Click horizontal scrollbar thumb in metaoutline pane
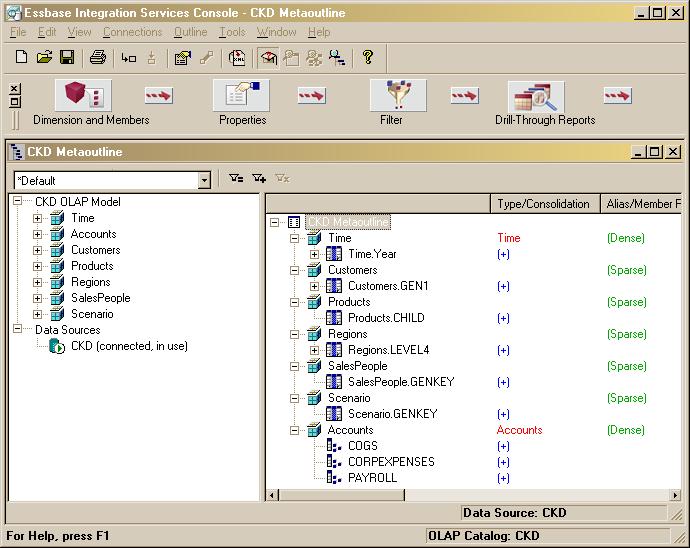The height and width of the screenshot is (548, 690). point(341,495)
